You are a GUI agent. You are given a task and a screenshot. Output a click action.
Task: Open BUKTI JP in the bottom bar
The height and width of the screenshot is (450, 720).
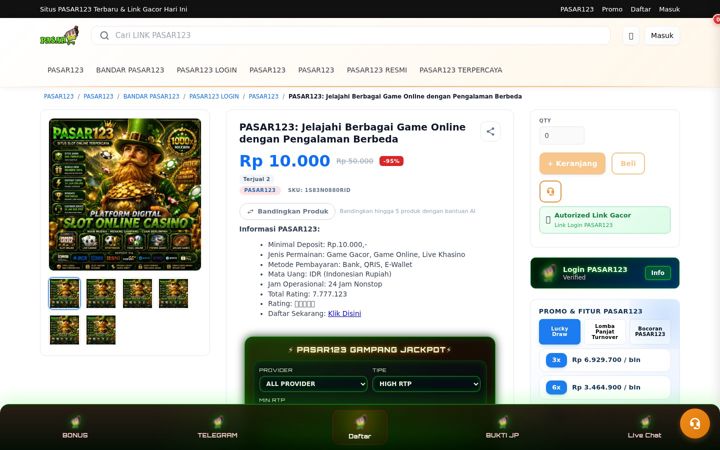pos(502,428)
